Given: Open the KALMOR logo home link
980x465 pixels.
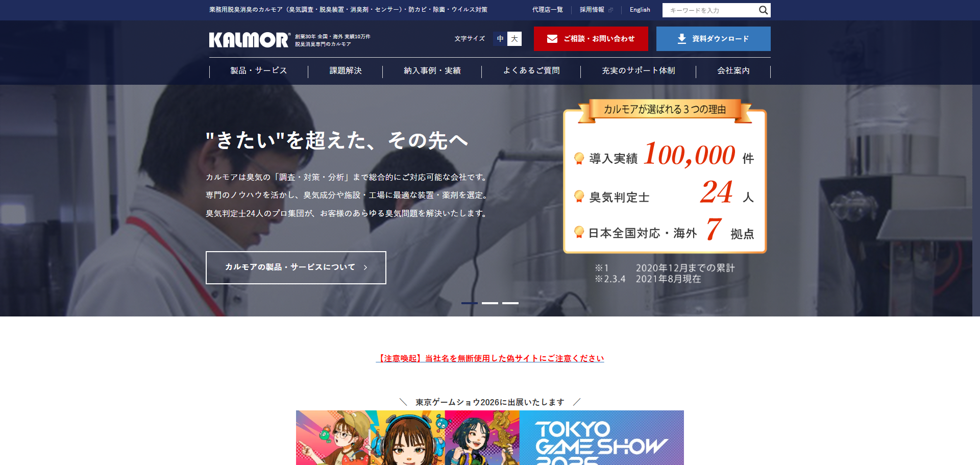Looking at the screenshot, I should pos(250,40).
